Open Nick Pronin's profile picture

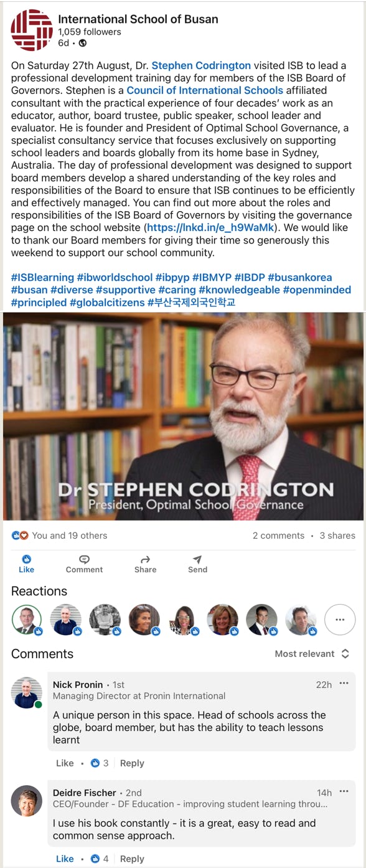tap(27, 692)
